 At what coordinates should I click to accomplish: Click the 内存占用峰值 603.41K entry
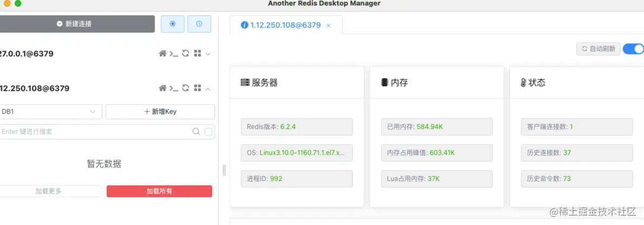pyautogui.click(x=437, y=152)
